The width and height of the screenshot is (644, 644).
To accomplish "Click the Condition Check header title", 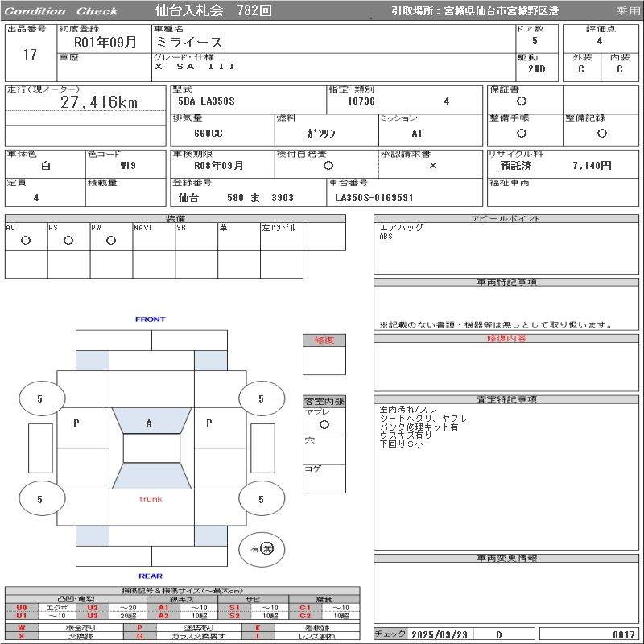I will (x=61, y=11).
